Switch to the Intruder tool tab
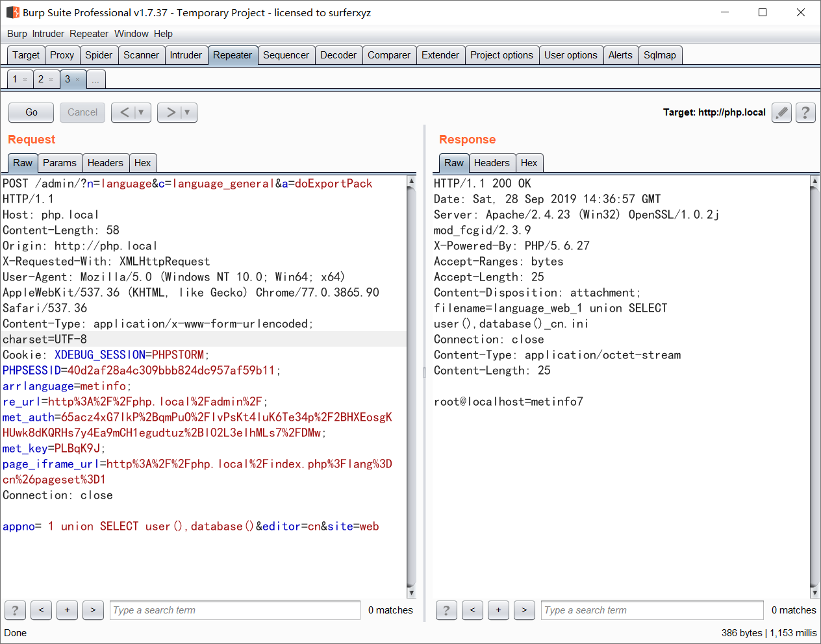 click(x=186, y=55)
